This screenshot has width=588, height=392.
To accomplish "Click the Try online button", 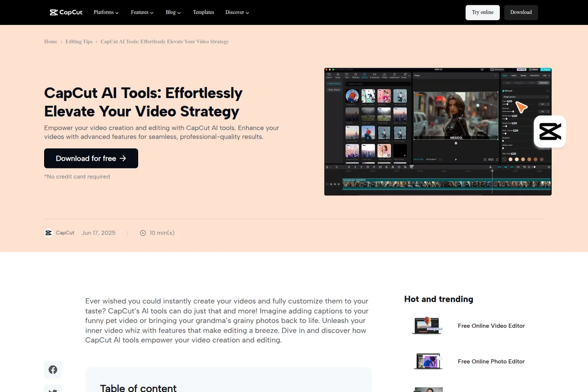I will (483, 12).
